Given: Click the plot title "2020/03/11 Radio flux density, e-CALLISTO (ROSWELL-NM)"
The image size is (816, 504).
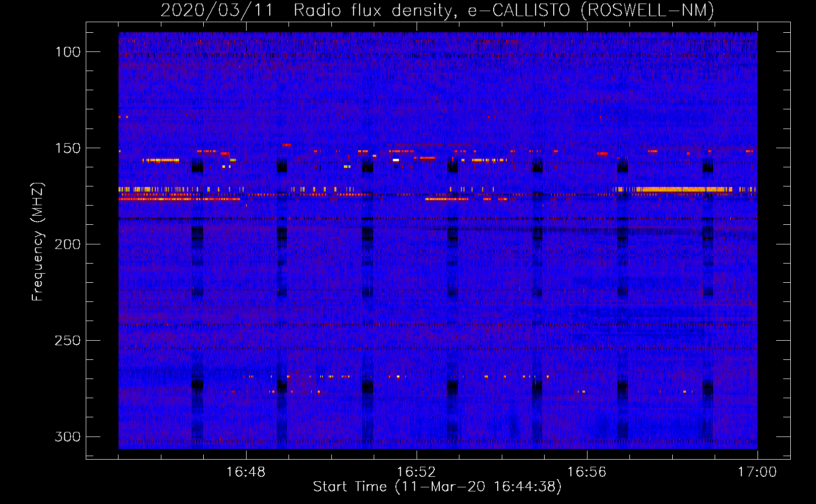Looking at the screenshot, I should click(x=437, y=10).
